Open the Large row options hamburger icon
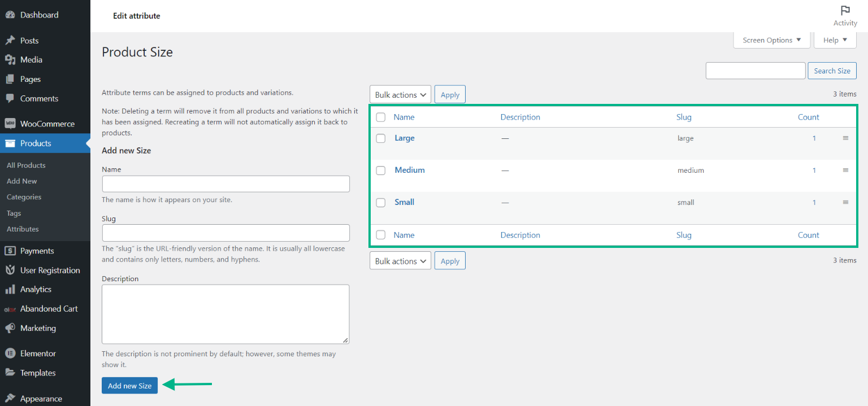The image size is (868, 406). click(845, 138)
